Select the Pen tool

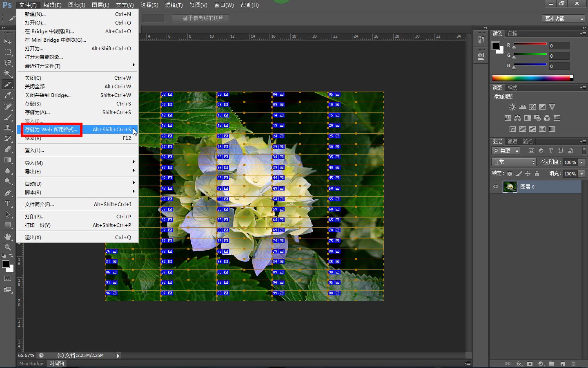point(8,193)
